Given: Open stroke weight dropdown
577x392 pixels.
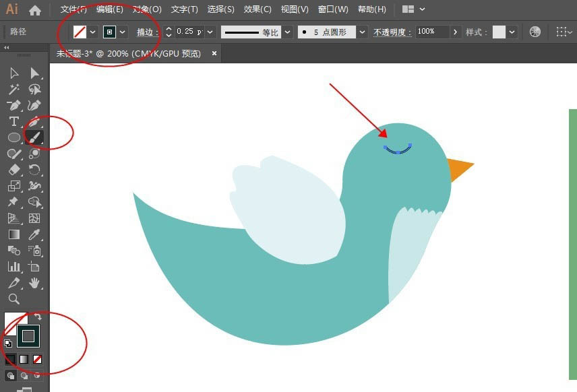Looking at the screenshot, I should tap(210, 32).
